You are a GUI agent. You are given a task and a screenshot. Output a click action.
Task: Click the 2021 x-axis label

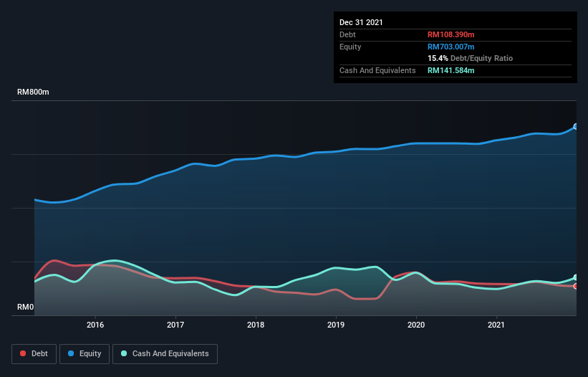(496, 325)
